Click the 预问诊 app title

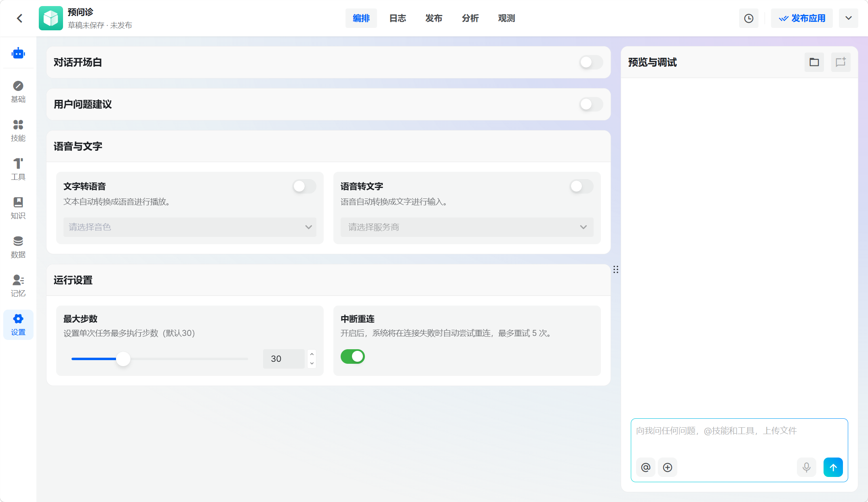click(80, 12)
